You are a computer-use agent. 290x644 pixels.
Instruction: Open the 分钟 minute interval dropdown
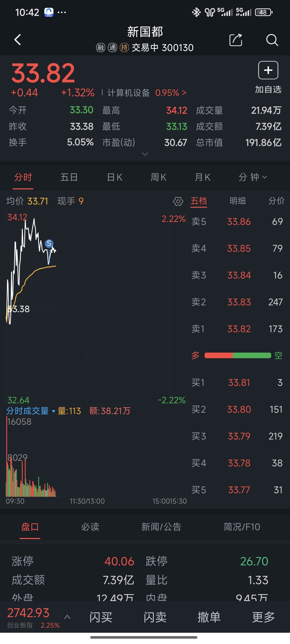(x=253, y=177)
